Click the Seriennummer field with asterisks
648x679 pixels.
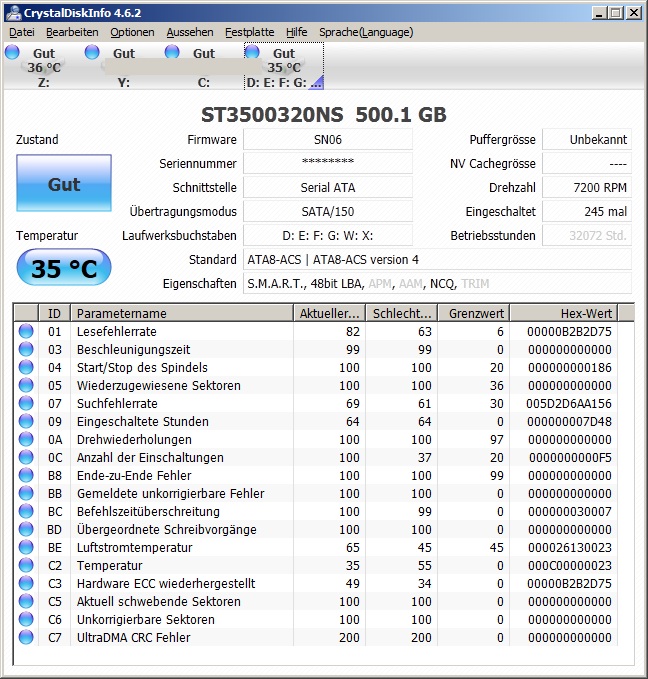click(x=328, y=164)
